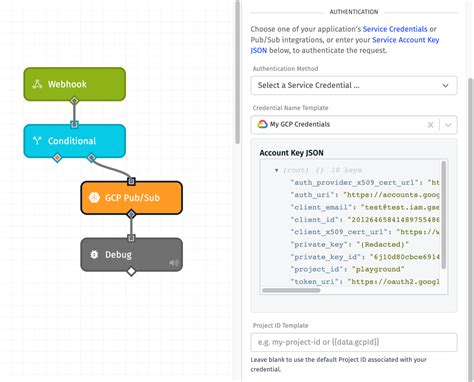Click the Project ID Template input field
This screenshot has width=474, height=382.
click(x=354, y=342)
